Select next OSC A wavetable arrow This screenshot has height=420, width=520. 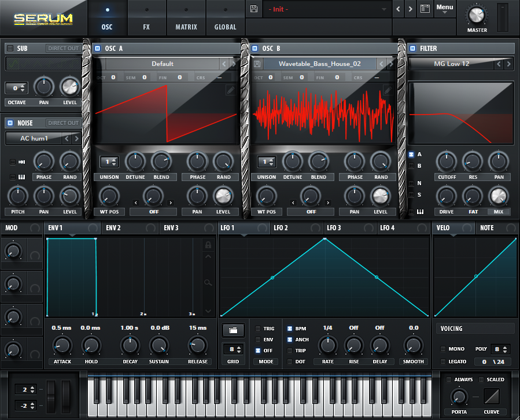[234, 64]
